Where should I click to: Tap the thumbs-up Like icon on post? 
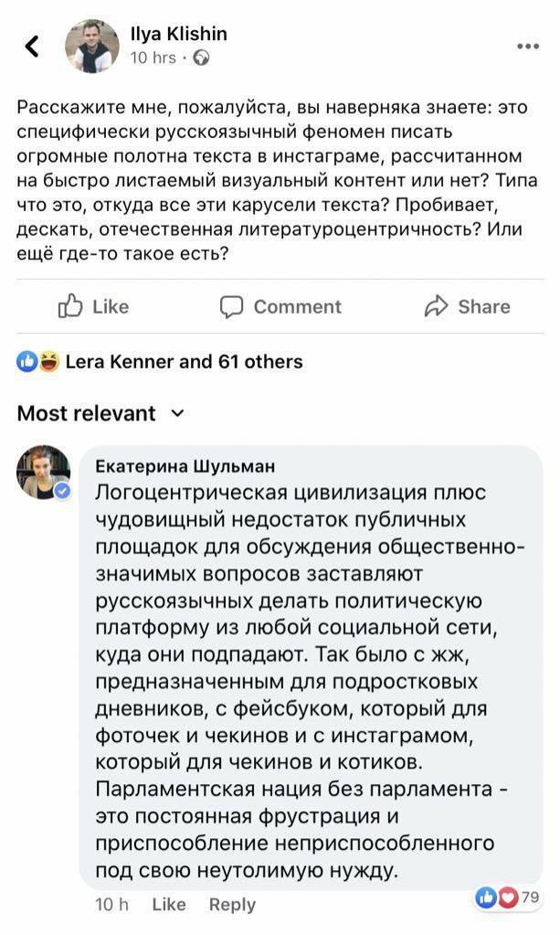(70, 307)
